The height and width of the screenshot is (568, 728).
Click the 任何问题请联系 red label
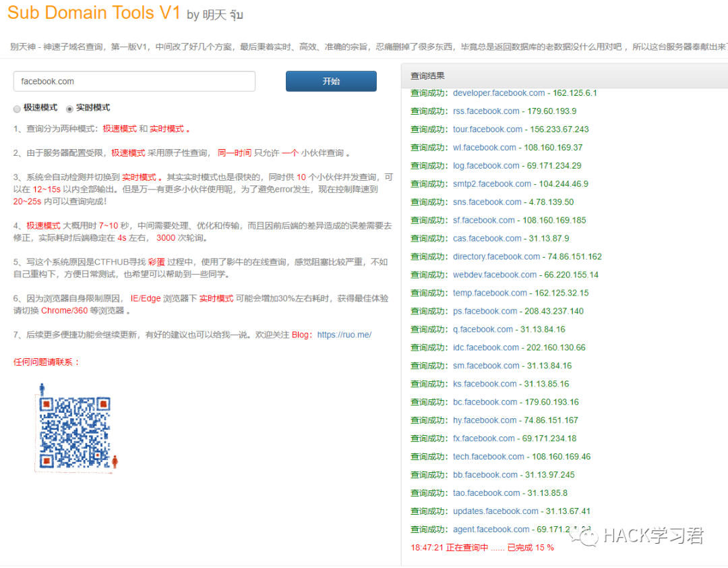tap(47, 362)
